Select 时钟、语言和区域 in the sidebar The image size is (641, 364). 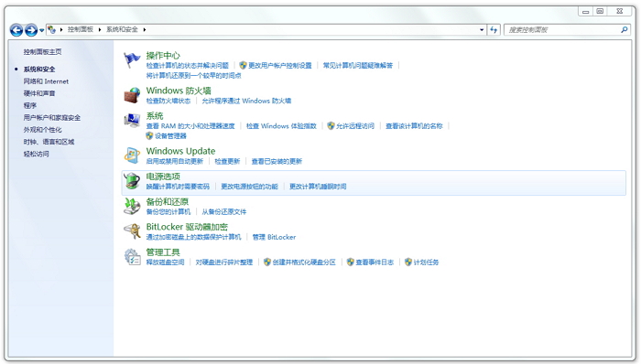[49, 142]
